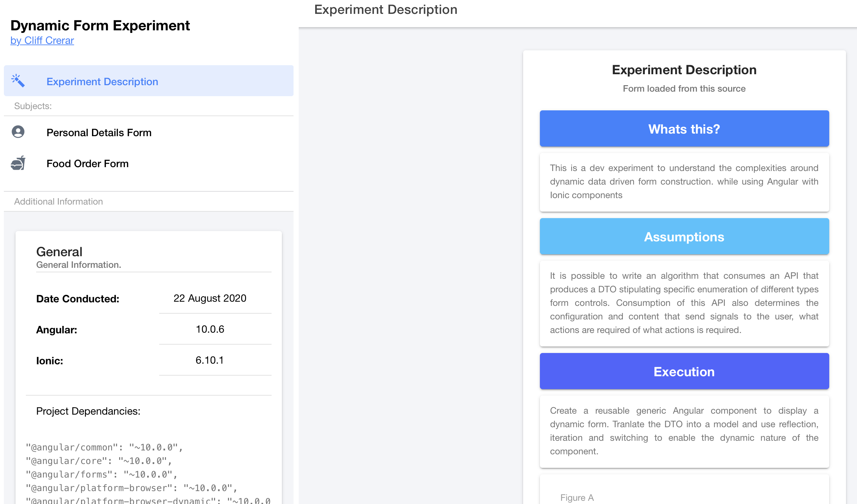The height and width of the screenshot is (504, 857).
Task: Click the Additional Information section header
Action: point(58,202)
